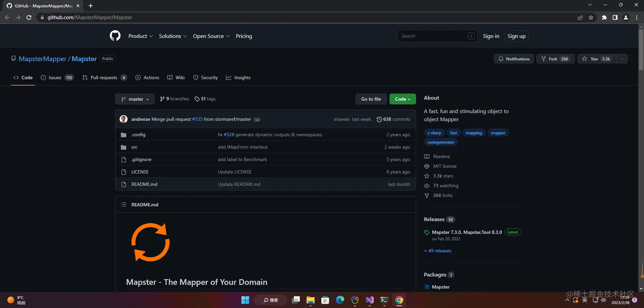
Task: Focus the GitHub search field
Action: coord(437,36)
